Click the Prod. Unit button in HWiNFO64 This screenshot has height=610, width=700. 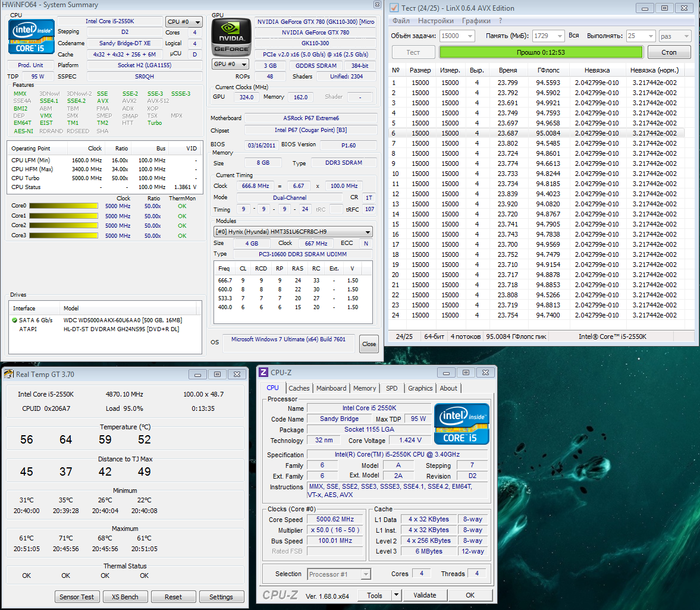(x=30, y=65)
